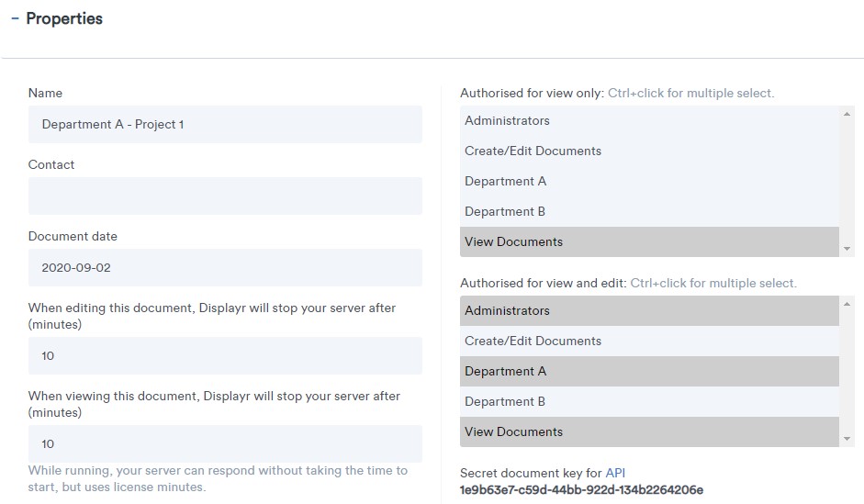Select Administrators in view only list
Image resolution: width=864 pixels, height=504 pixels.
649,120
